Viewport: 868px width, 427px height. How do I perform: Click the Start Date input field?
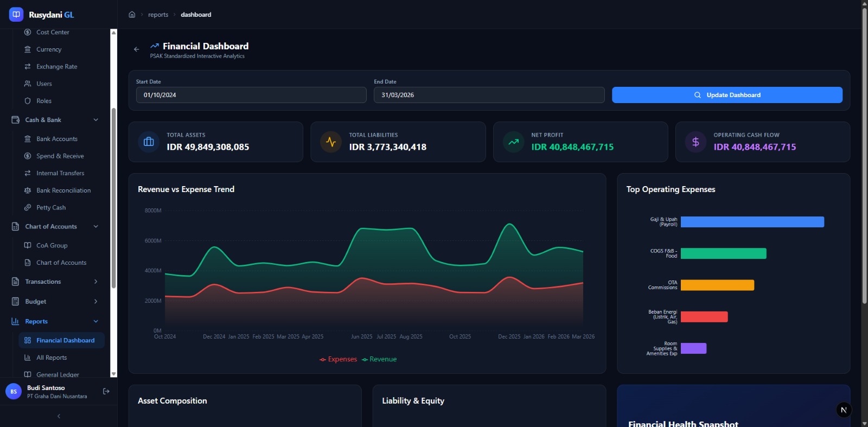pos(251,95)
